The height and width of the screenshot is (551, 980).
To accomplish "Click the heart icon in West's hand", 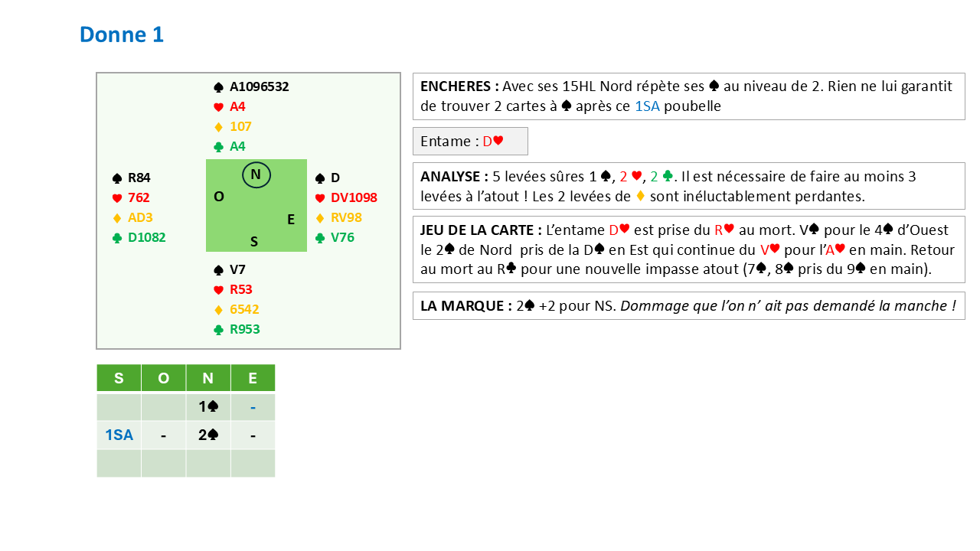I will pos(117,198).
